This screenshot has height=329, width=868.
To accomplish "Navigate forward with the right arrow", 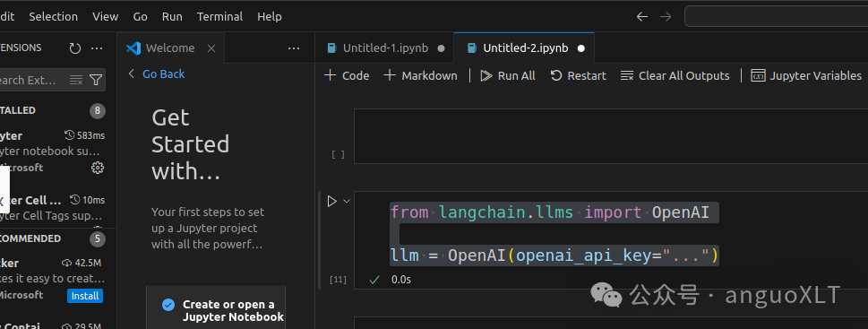I will point(666,17).
